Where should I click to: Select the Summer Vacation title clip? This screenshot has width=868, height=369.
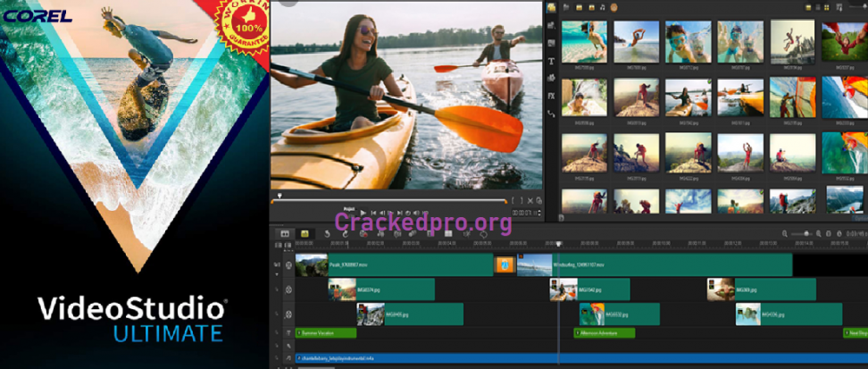326,333
